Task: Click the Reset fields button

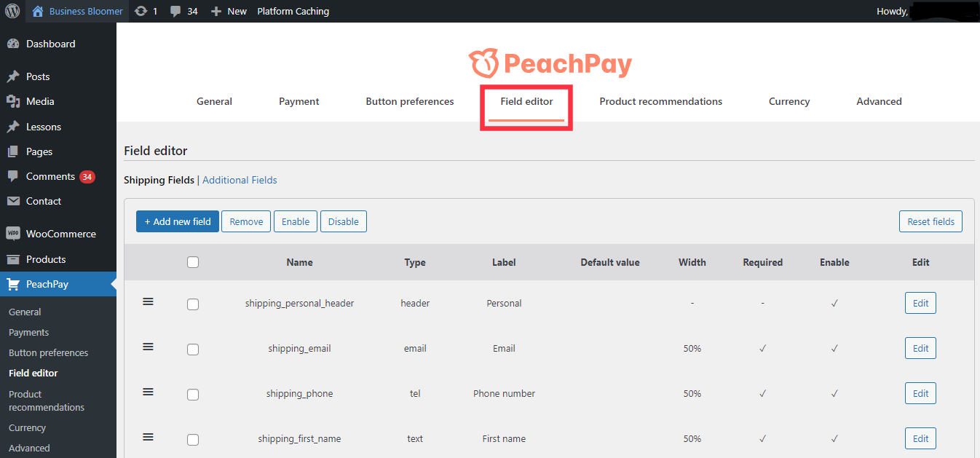Action: click(x=930, y=221)
